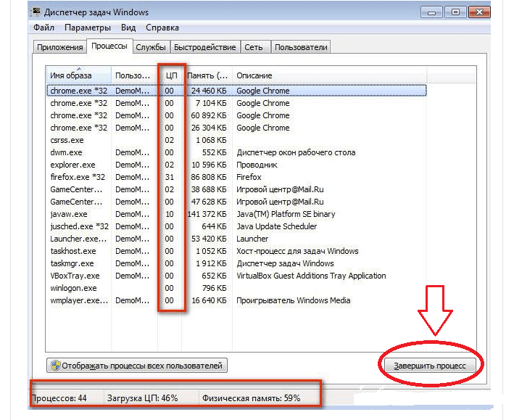Select the Launcher.exe process
The width and height of the screenshot is (514, 420).
pyautogui.click(x=236, y=239)
